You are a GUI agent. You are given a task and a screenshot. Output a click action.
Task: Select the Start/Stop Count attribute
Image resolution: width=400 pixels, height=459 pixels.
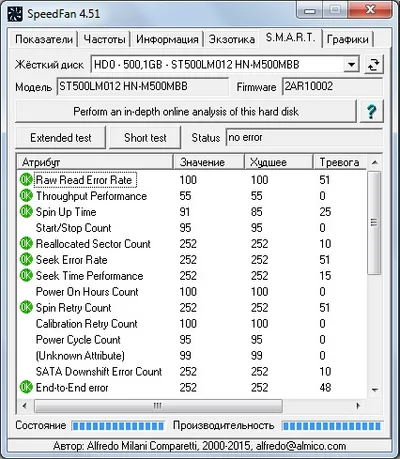pos(73,228)
